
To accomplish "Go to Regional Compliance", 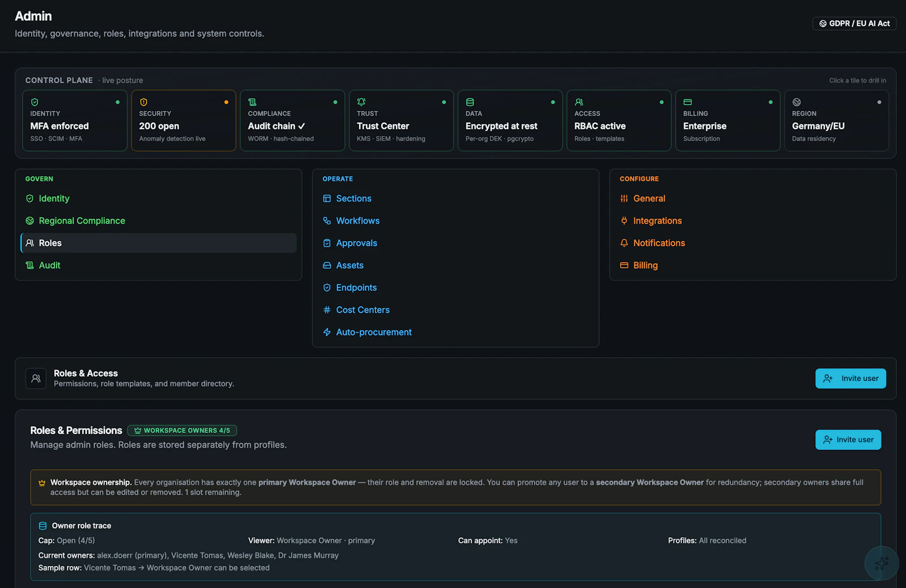I will [159, 221].
